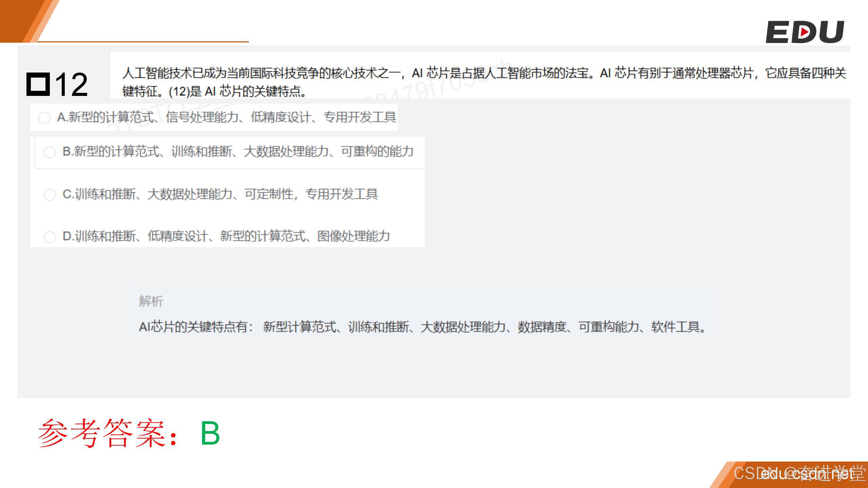Select radio button for option A

click(x=44, y=118)
